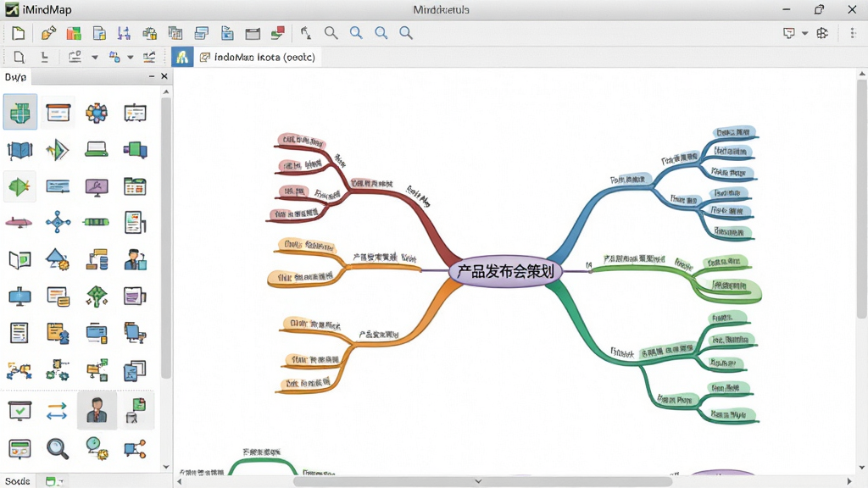Click the magnifying glass in the icon library
This screenshot has width=868, height=488.
(58, 448)
